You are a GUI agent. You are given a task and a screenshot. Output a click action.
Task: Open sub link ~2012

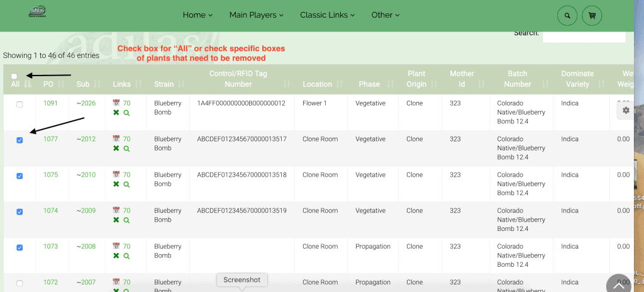point(86,139)
